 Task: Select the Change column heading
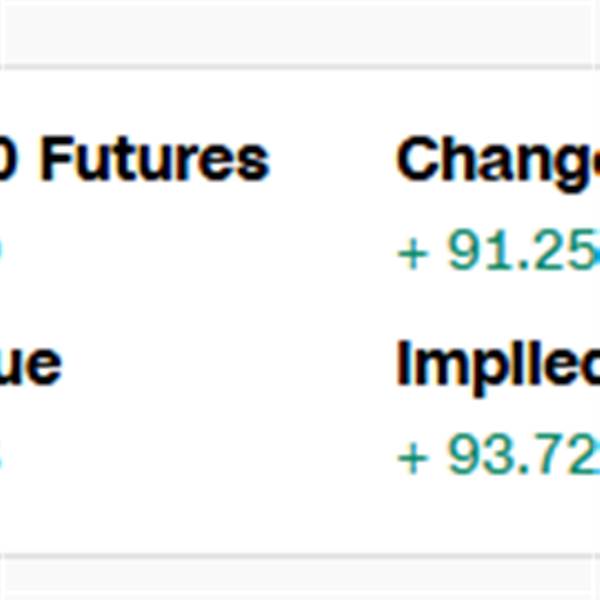tap(497, 164)
